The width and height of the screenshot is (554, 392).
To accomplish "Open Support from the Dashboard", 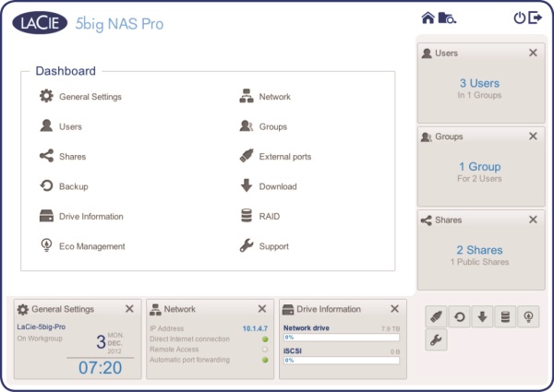I will click(274, 246).
